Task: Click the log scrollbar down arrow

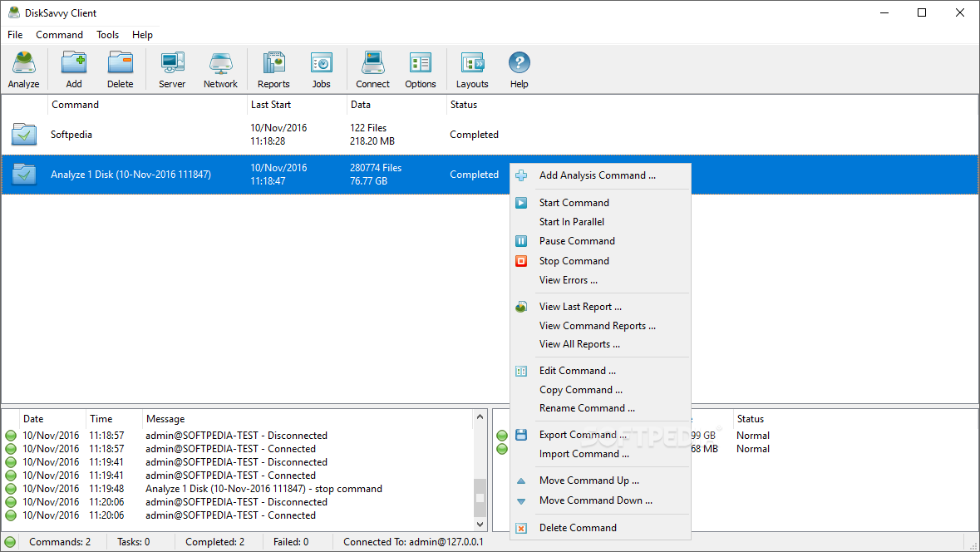Action: [480, 524]
